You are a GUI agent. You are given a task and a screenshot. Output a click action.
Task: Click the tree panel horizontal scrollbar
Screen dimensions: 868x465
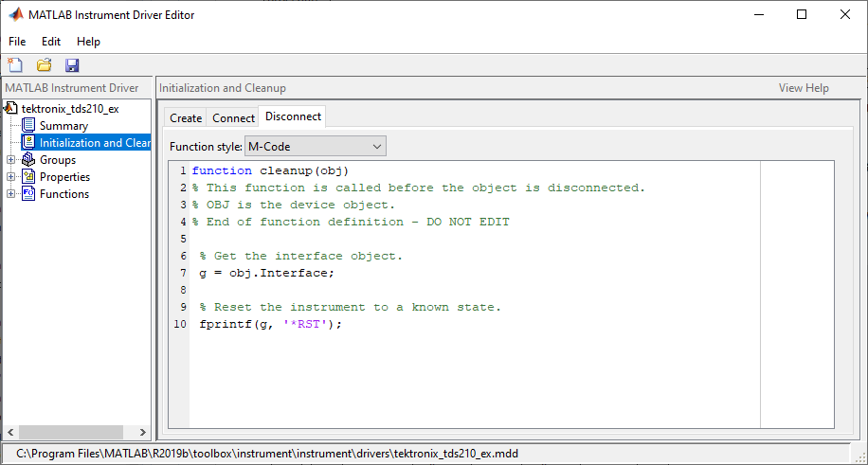pyautogui.click(x=76, y=433)
